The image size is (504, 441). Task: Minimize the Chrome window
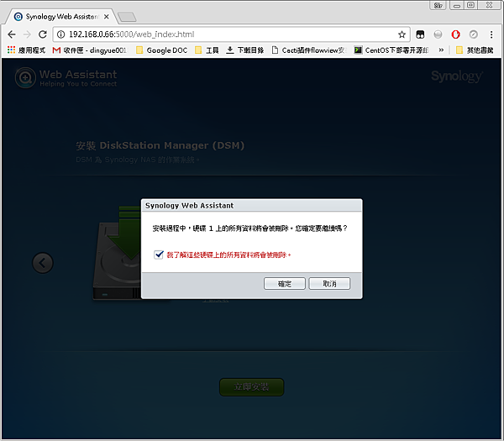457,5
